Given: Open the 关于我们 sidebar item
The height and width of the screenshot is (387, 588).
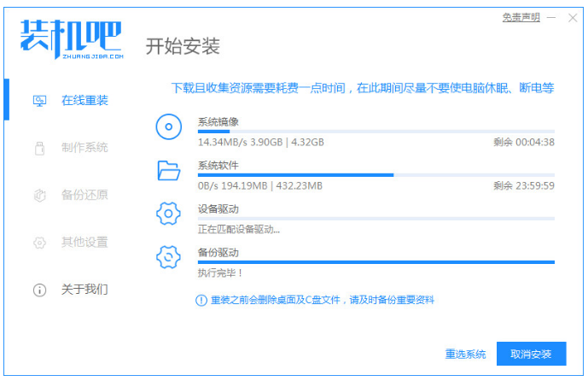Looking at the screenshot, I should coord(84,290).
